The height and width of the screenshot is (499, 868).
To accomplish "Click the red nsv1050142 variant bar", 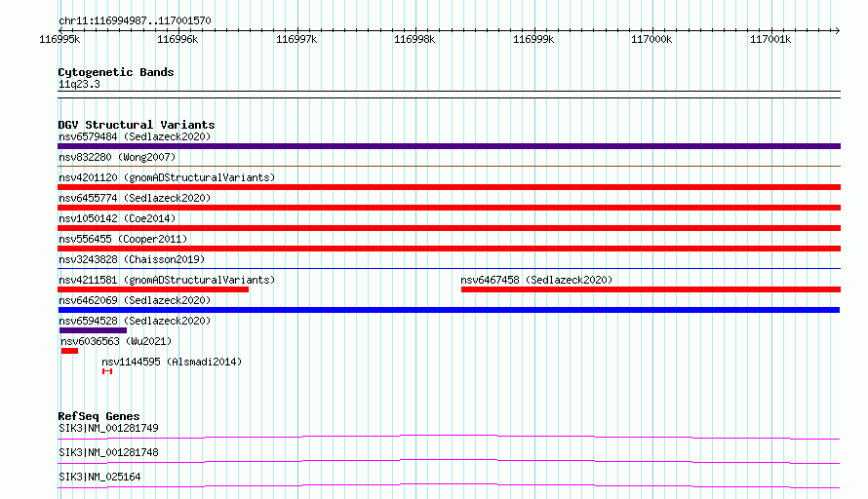I will 449,228.
